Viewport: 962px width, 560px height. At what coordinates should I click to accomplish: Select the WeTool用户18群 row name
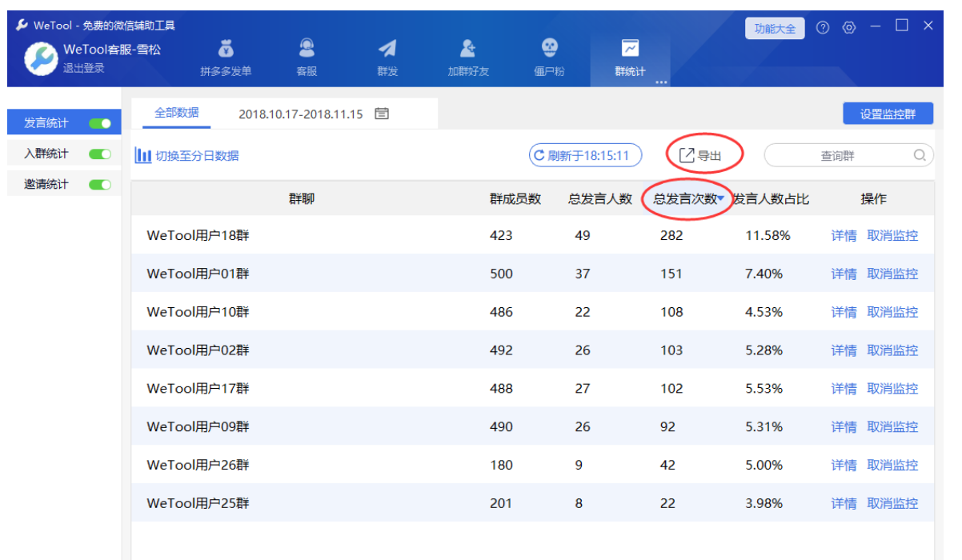tap(198, 235)
